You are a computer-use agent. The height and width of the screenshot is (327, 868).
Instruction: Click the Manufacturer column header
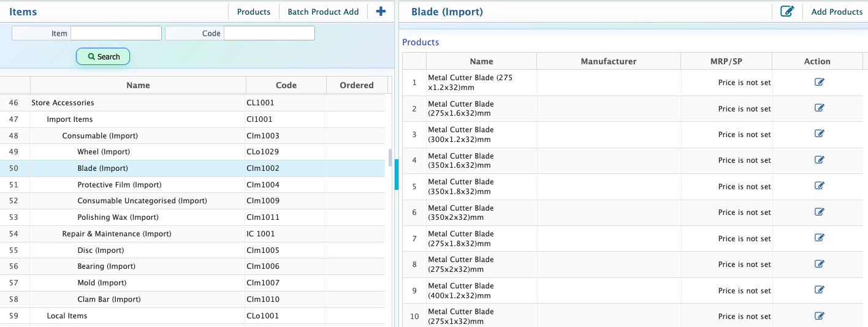point(609,61)
